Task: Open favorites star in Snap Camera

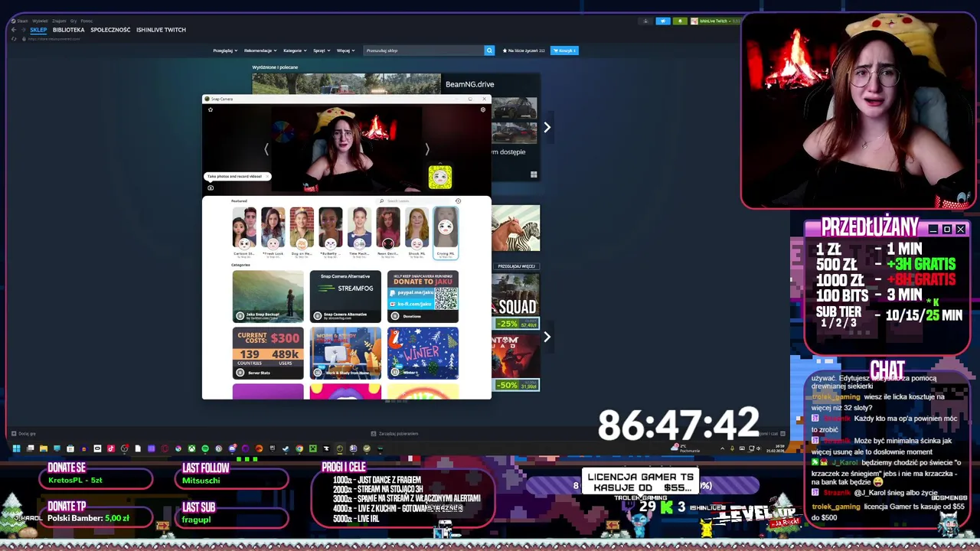Action: click(211, 110)
